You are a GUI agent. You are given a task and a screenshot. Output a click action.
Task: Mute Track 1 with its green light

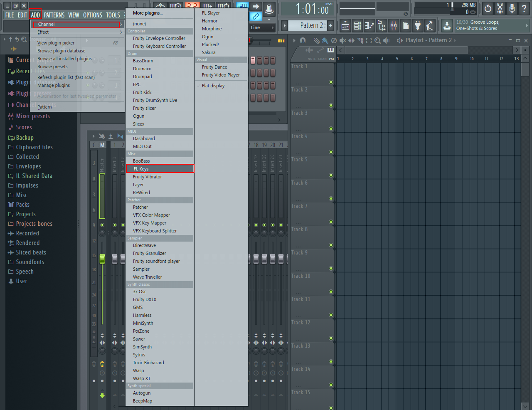pos(331,82)
